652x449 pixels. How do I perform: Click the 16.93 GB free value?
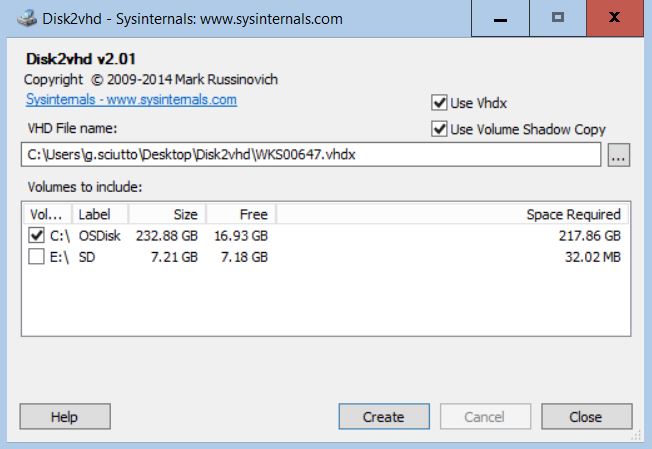(241, 236)
